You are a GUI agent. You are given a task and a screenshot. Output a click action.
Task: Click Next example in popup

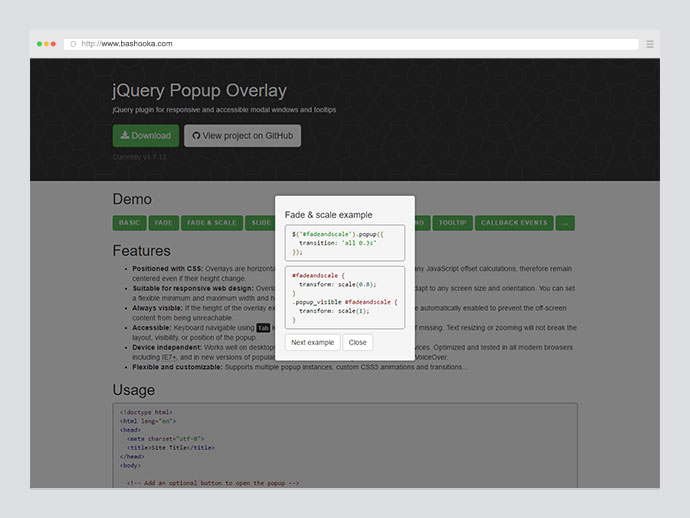(312, 342)
